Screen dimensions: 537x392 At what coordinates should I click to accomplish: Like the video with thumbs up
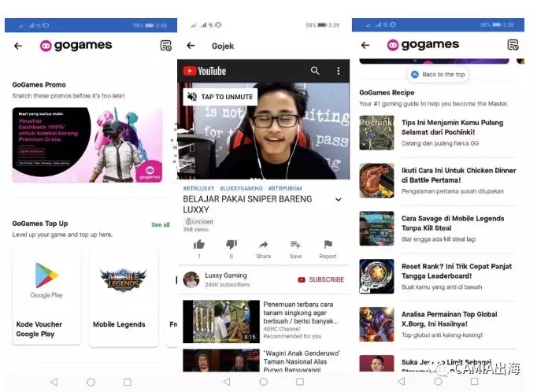click(x=199, y=245)
